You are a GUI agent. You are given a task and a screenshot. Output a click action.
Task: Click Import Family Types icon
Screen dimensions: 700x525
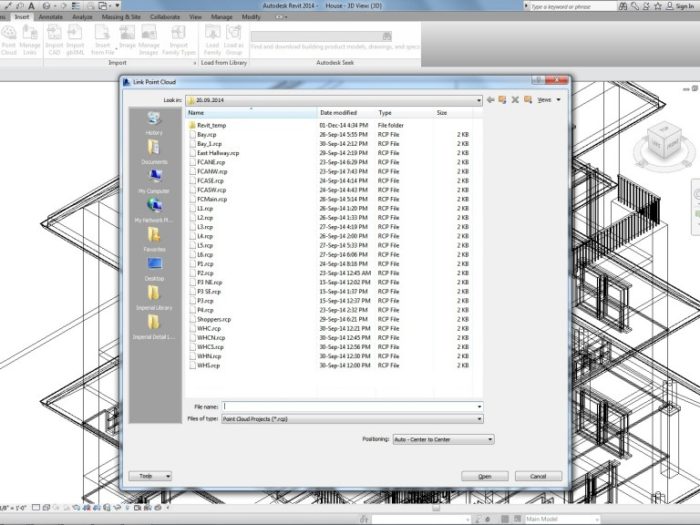[x=179, y=40]
